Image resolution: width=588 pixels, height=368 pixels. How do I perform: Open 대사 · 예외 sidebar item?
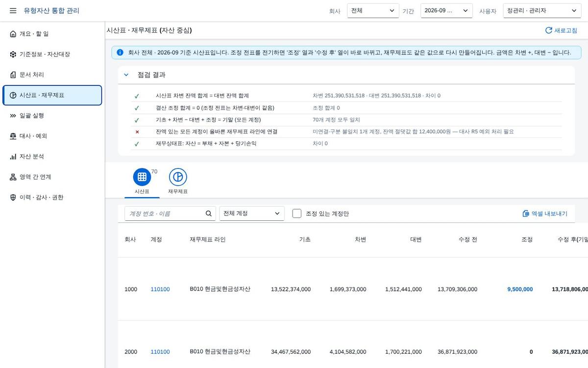coord(52,136)
